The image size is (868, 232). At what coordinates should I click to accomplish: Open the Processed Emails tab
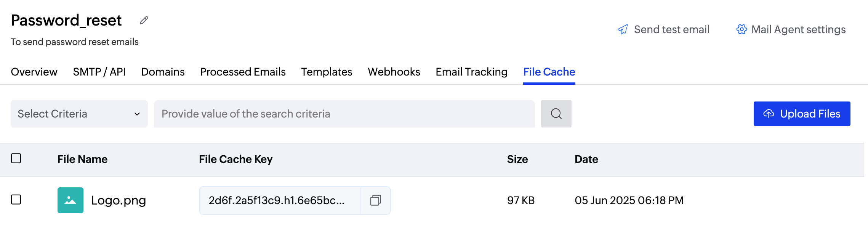click(x=243, y=72)
